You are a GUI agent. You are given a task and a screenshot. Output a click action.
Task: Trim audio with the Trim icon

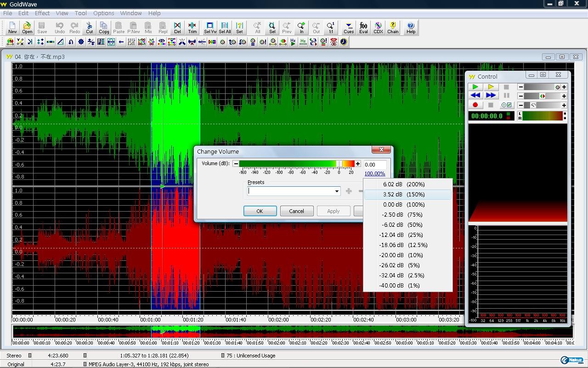click(x=192, y=28)
